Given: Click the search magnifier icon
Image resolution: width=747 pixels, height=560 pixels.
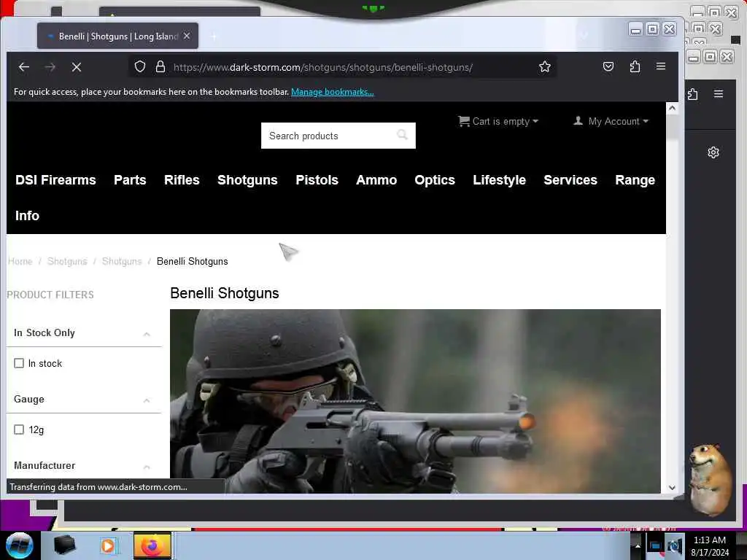Looking at the screenshot, I should pos(402,135).
